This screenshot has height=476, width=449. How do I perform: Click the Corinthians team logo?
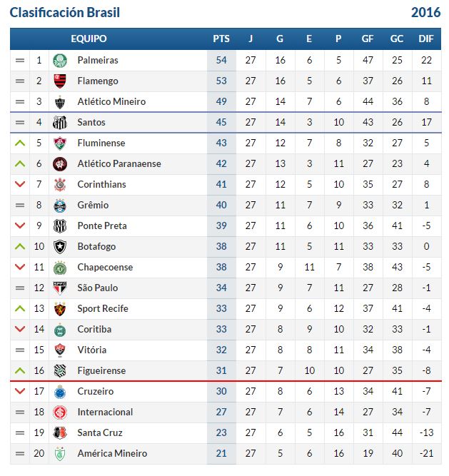[x=60, y=185]
